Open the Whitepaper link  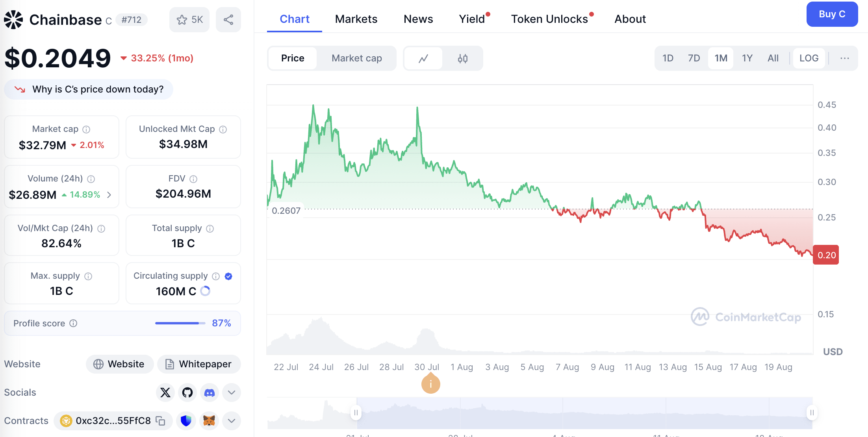pos(199,364)
